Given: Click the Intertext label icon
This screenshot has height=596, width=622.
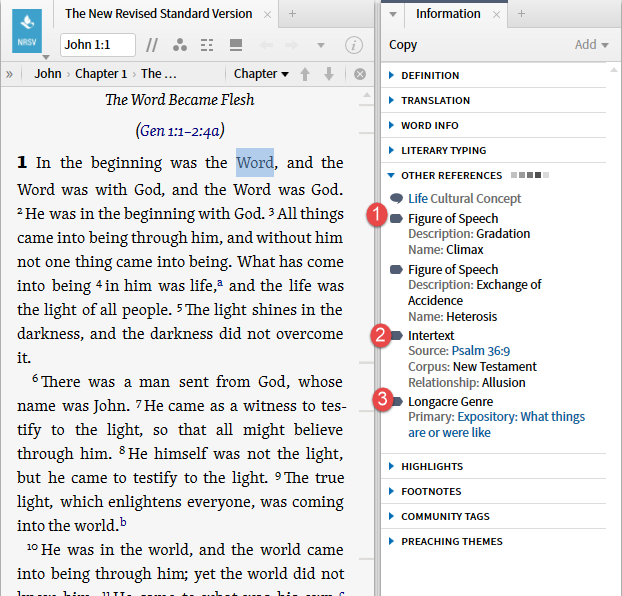Looking at the screenshot, I should click(397, 336).
